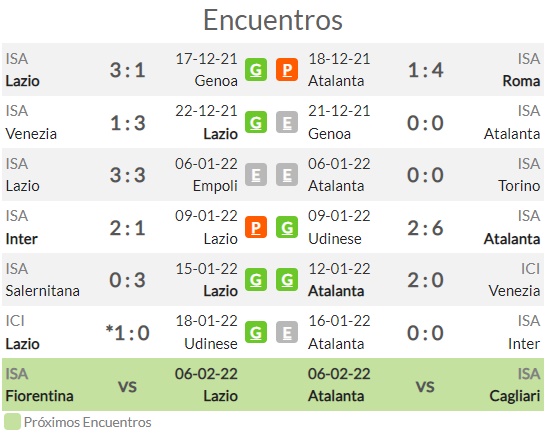Click the green G badge for Lazio–Udinese

(x=256, y=332)
